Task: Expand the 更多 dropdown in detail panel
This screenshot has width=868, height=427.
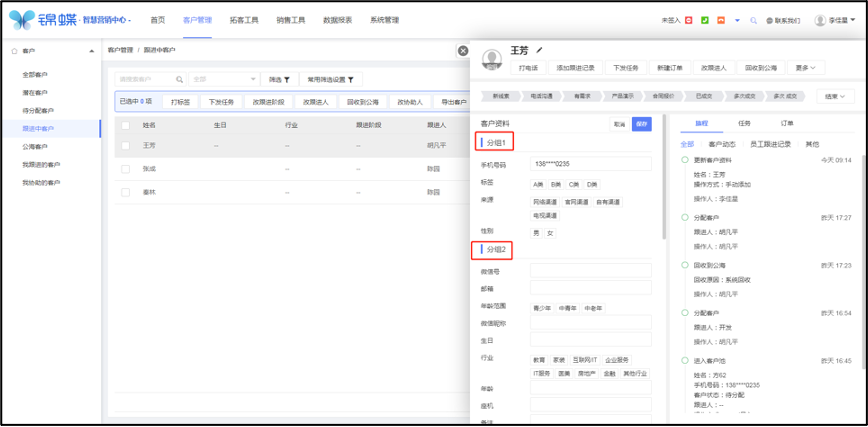Action: pyautogui.click(x=806, y=68)
